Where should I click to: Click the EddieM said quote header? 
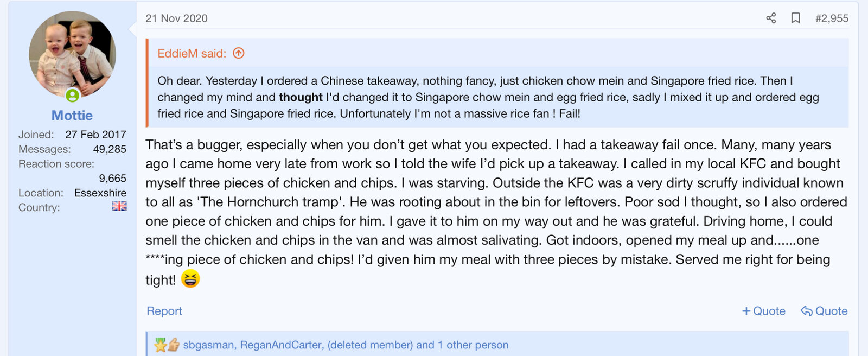coord(192,53)
